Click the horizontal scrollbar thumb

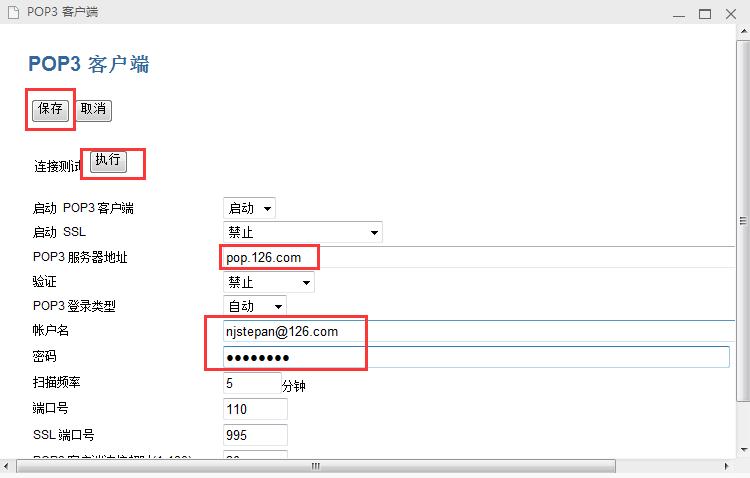[316, 466]
